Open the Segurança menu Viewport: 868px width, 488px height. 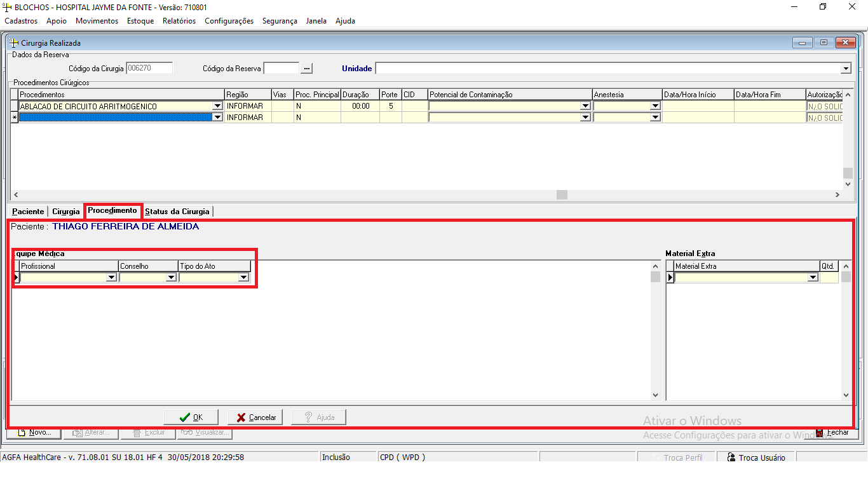pyautogui.click(x=280, y=21)
